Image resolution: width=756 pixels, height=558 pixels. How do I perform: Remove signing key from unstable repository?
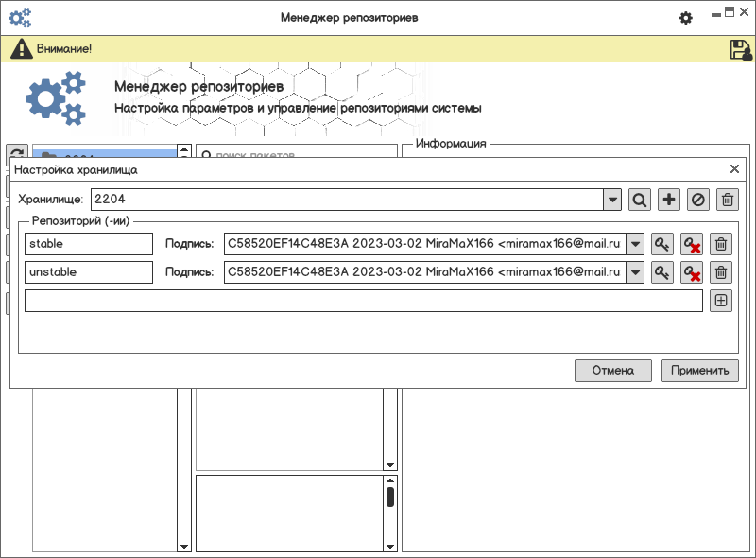[692, 273]
